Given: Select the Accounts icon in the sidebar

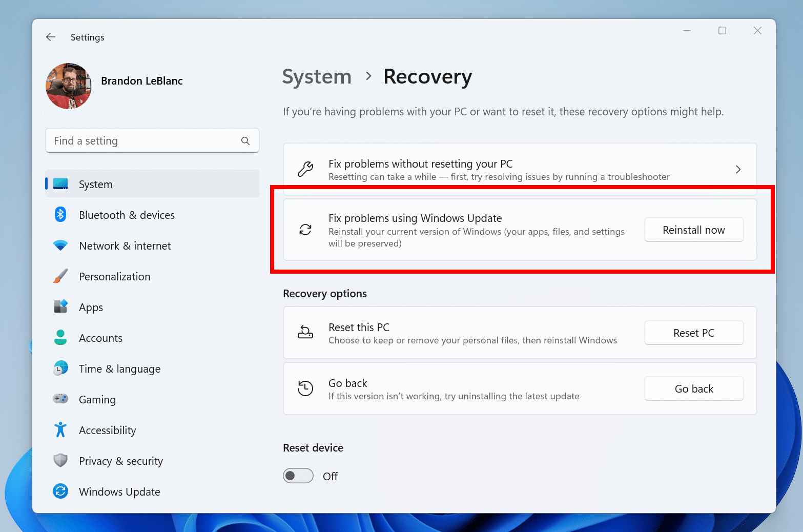Looking at the screenshot, I should [x=60, y=337].
